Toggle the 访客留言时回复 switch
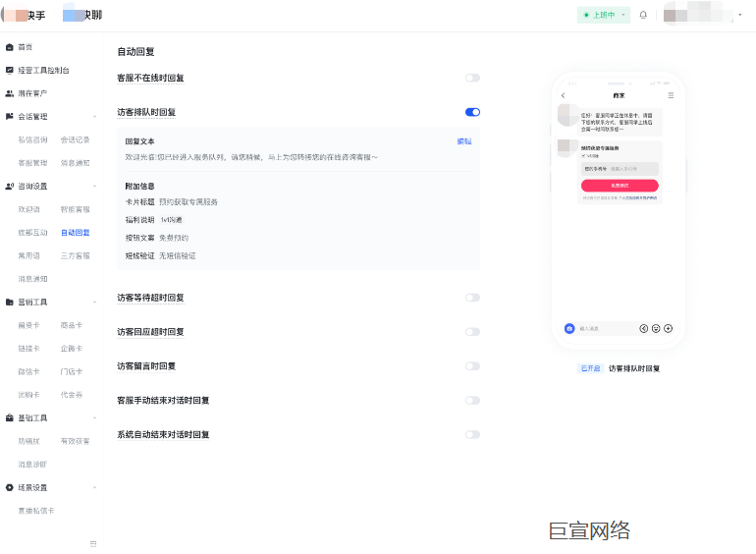 tap(472, 366)
